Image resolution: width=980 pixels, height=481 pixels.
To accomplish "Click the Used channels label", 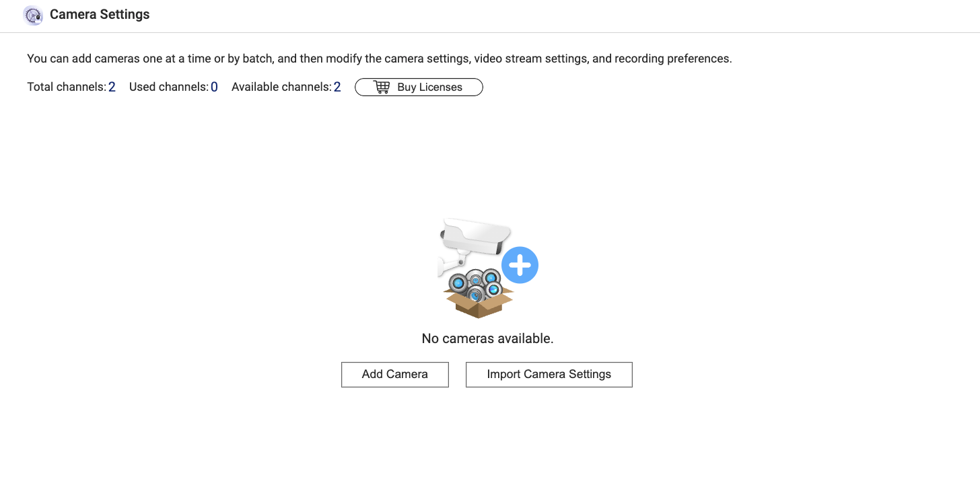I will tap(168, 87).
